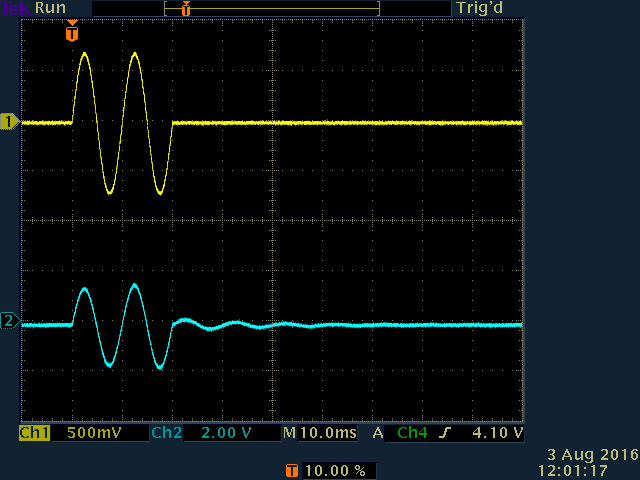Click the Ch2 ground reference marker
Screen dimensions: 640x480
tap(10, 321)
